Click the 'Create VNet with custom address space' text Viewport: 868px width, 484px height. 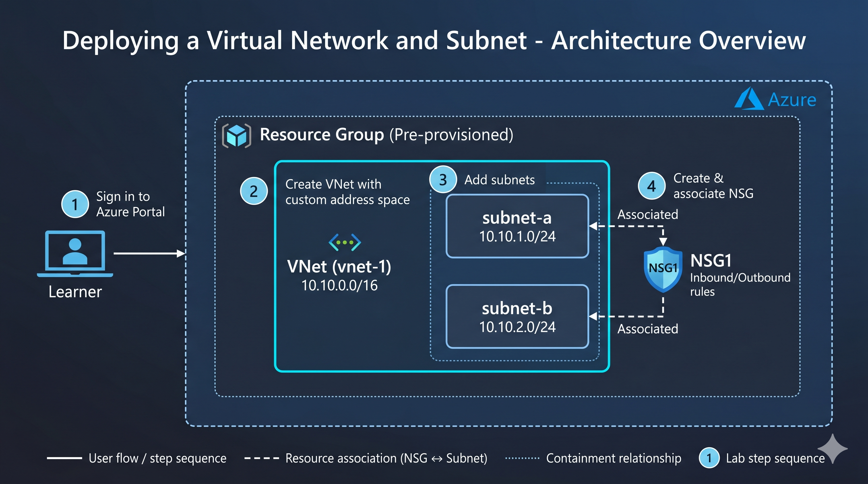(347, 192)
